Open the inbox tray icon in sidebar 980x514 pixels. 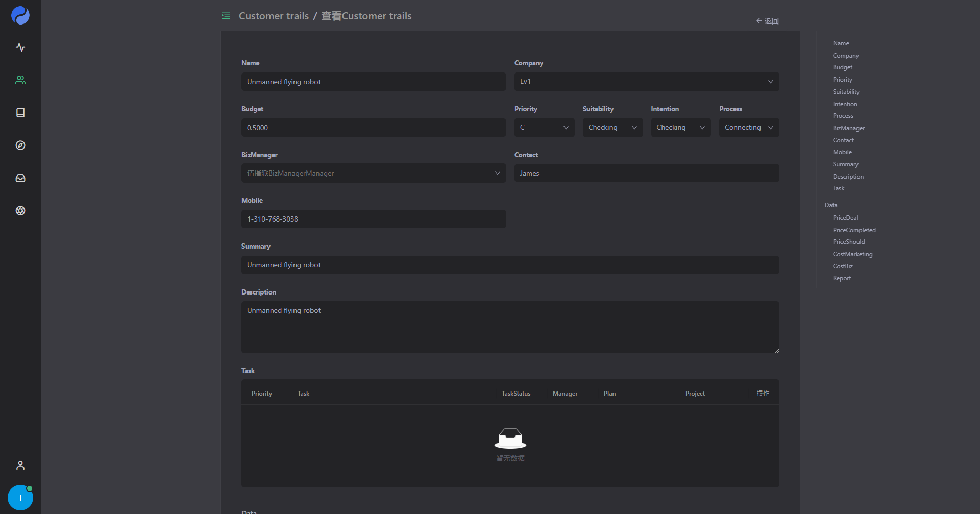(x=20, y=178)
